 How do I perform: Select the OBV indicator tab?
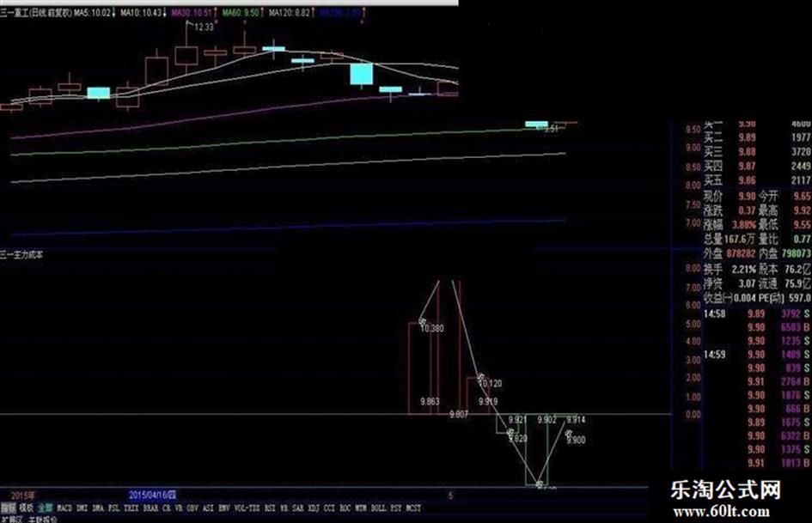(x=192, y=508)
